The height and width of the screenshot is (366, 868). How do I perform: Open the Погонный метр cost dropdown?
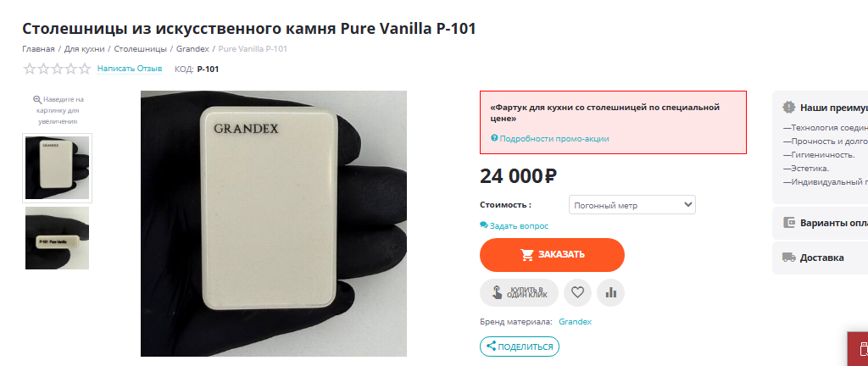(x=632, y=204)
